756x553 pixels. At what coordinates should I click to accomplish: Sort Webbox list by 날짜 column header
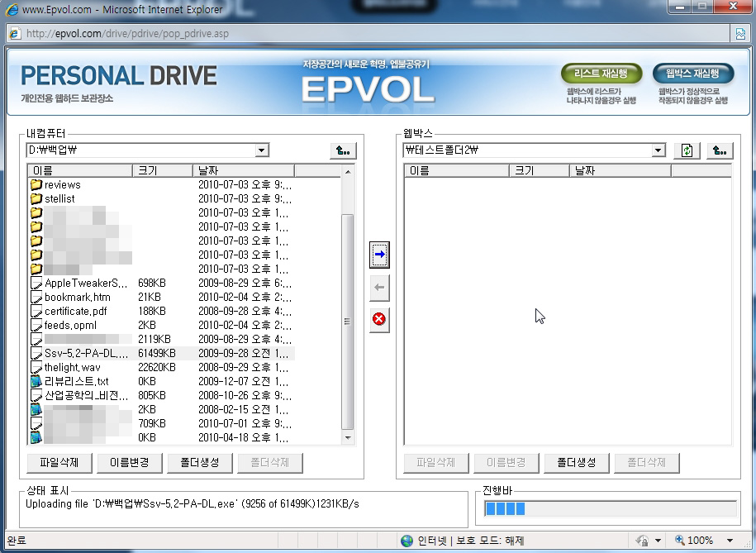click(620, 170)
